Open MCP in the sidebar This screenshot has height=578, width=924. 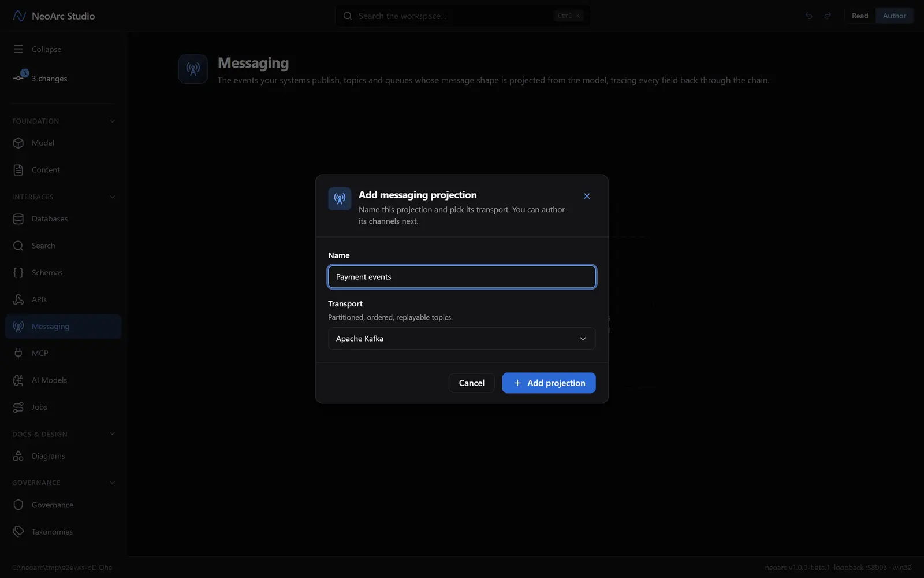(63, 353)
